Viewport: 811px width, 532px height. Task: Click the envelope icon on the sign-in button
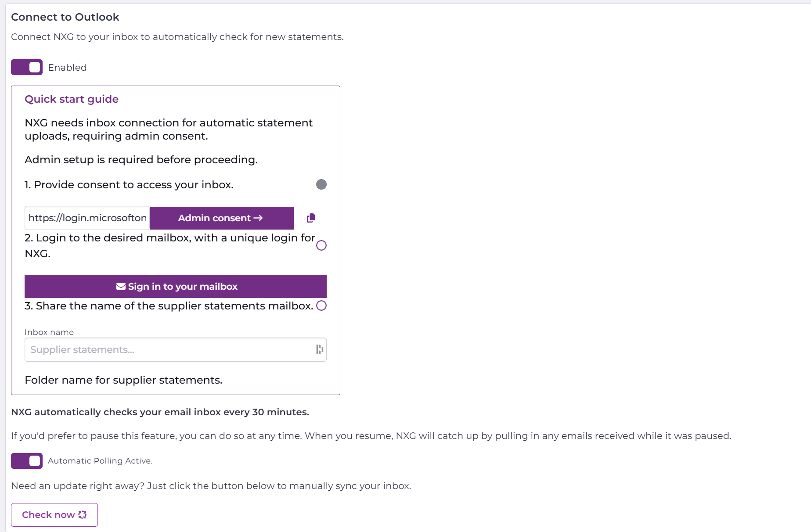pyautogui.click(x=121, y=287)
